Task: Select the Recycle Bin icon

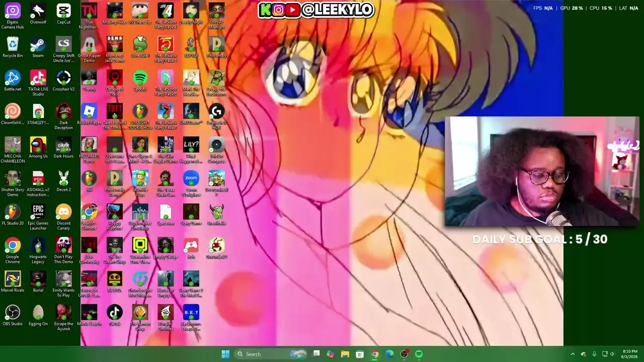Action: coord(13,48)
